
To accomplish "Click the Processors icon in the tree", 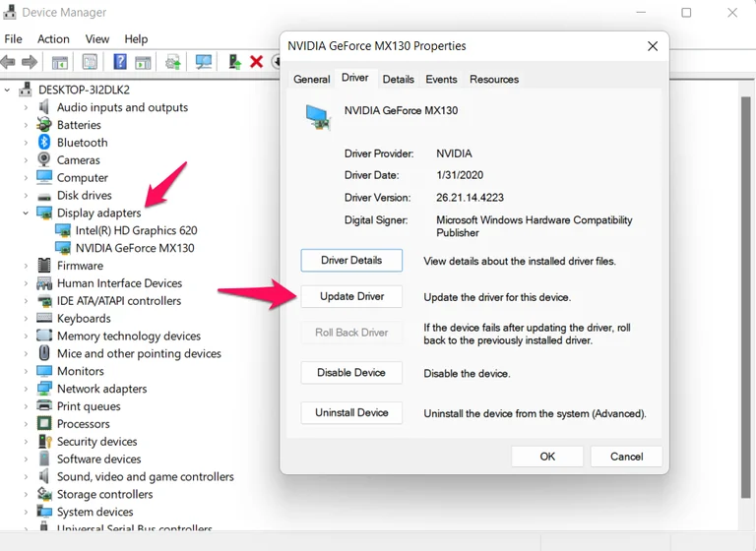I will [x=44, y=424].
